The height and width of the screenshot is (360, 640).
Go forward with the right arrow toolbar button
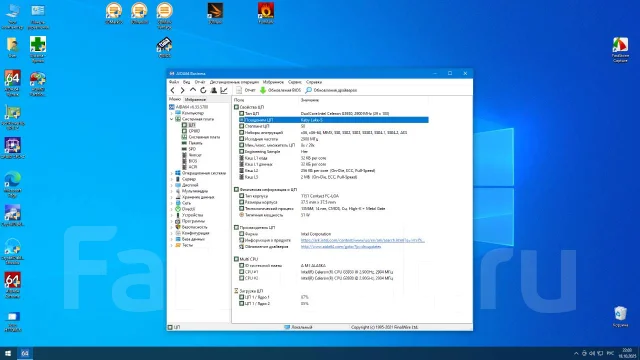coord(182,90)
